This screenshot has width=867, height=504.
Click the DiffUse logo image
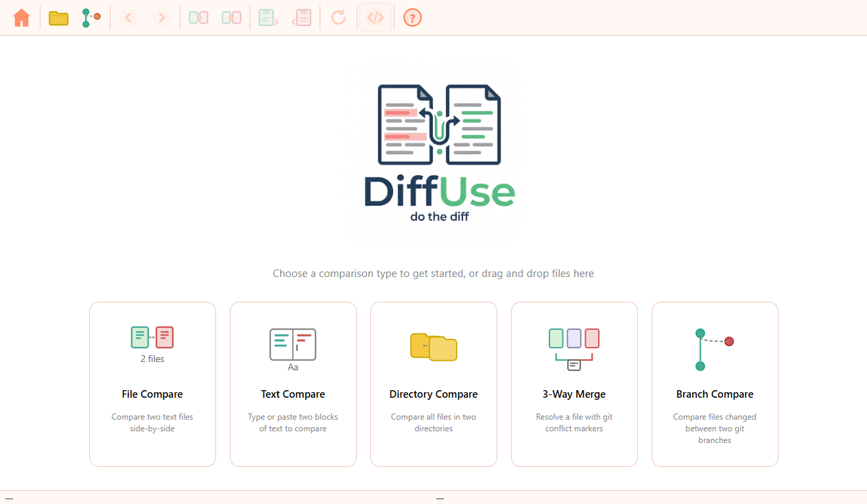pyautogui.click(x=439, y=154)
